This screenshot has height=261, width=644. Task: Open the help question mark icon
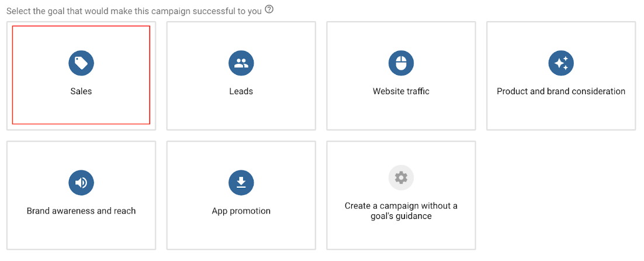tap(269, 9)
